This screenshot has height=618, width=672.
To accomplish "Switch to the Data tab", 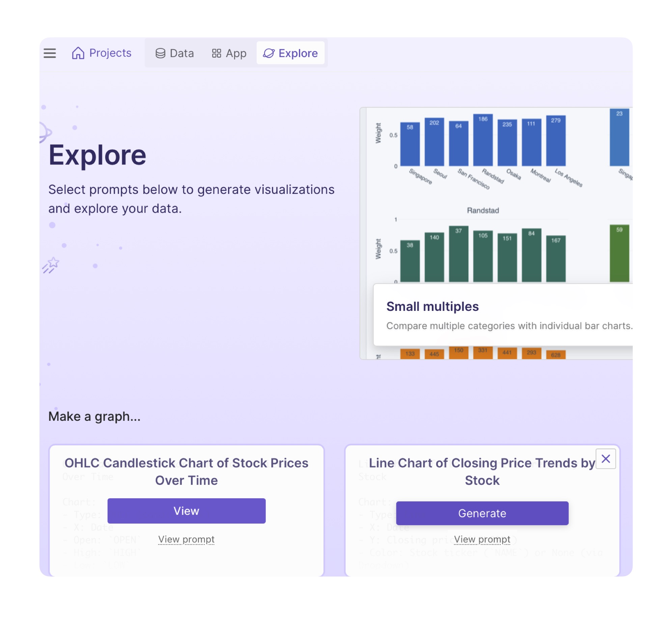I will [x=181, y=53].
